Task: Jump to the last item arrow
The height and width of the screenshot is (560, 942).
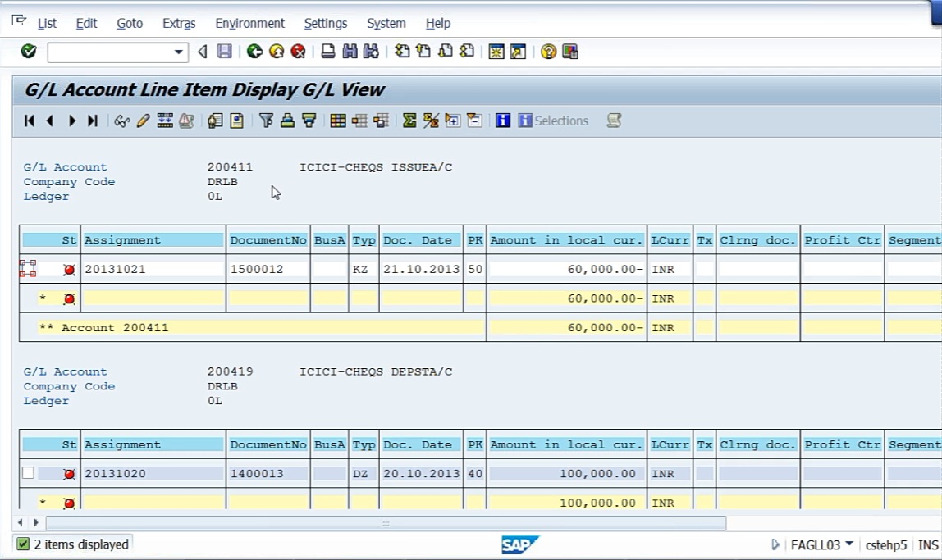Action: tap(92, 121)
